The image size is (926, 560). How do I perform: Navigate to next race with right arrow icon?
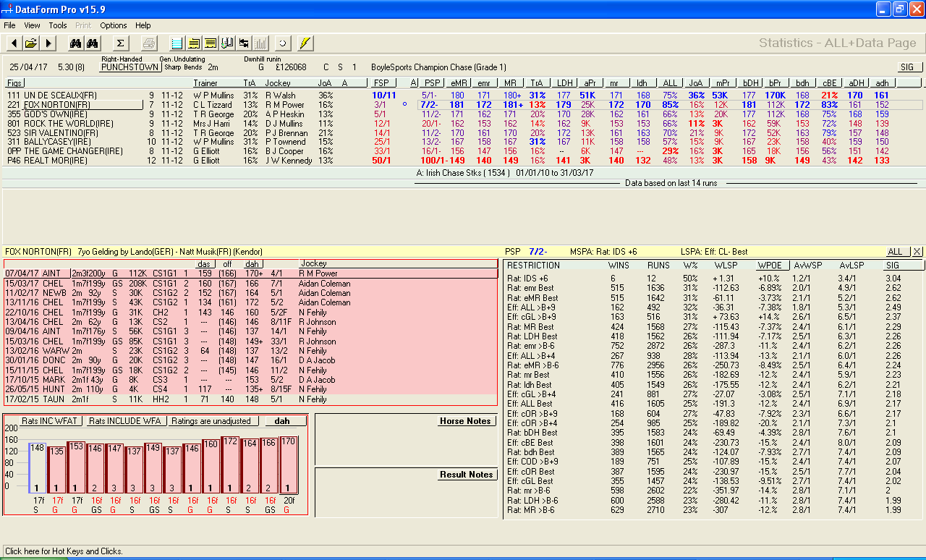(48, 43)
